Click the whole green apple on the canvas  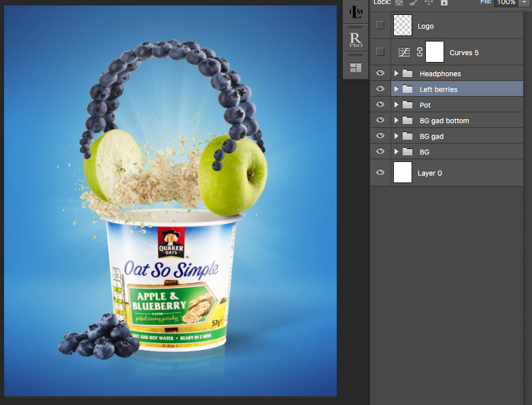tap(233, 175)
